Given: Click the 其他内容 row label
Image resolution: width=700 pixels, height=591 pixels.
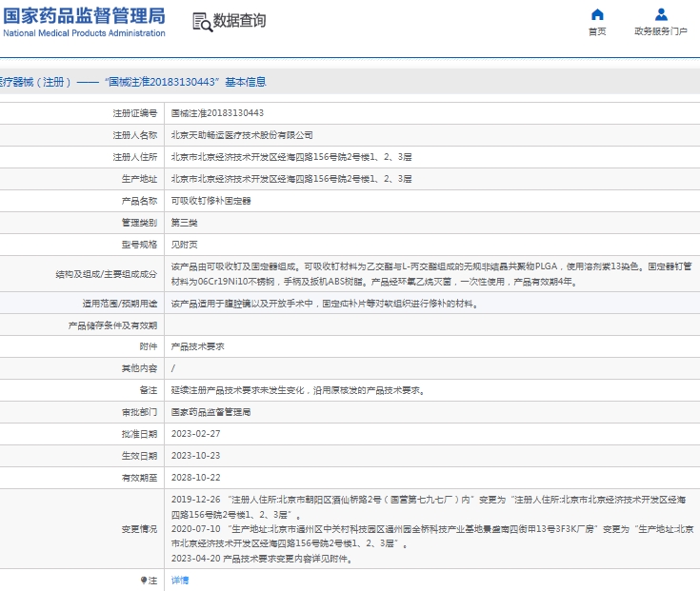Looking at the screenshot, I should point(139,368).
